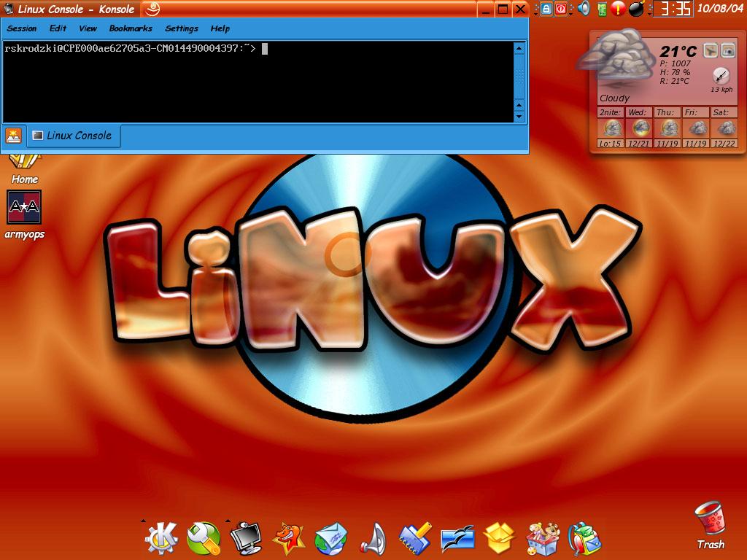Image resolution: width=747 pixels, height=560 pixels.
Task: Click the lock screen padlock icon
Action: point(546,9)
